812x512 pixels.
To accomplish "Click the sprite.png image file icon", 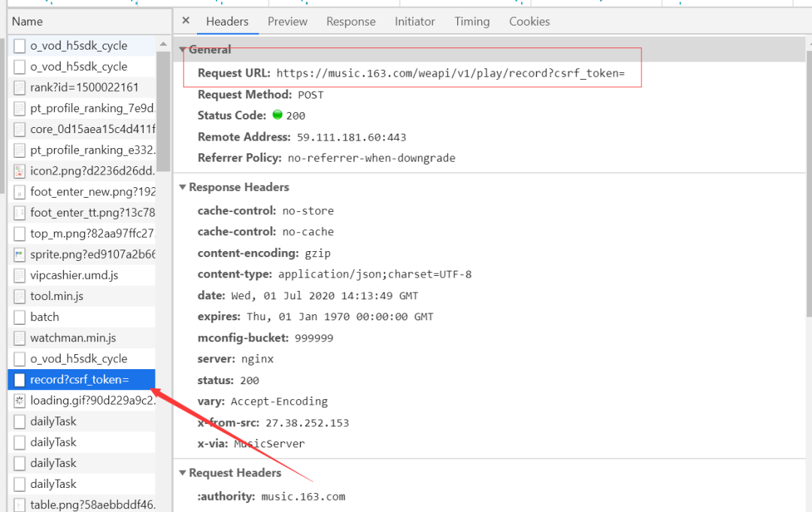I will point(20,254).
